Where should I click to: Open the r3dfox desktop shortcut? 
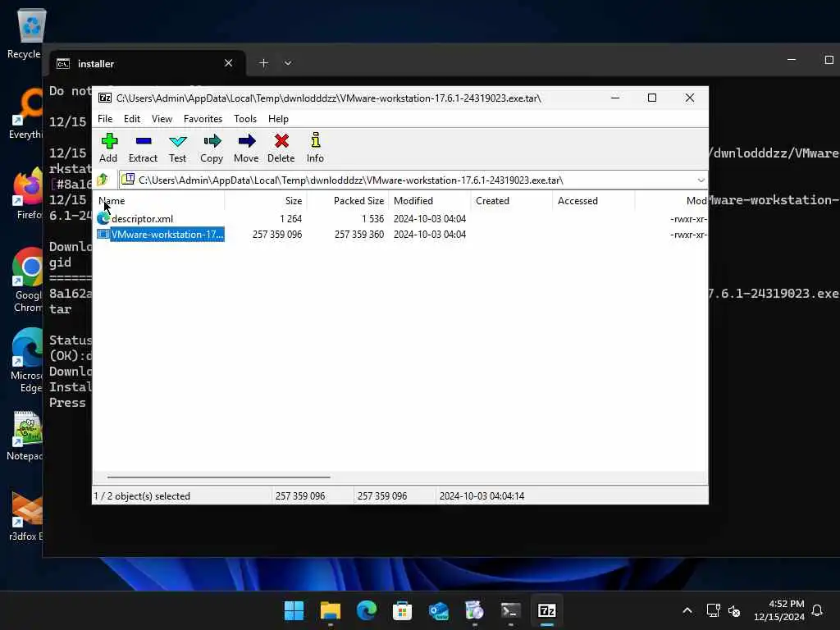pyautogui.click(x=25, y=515)
